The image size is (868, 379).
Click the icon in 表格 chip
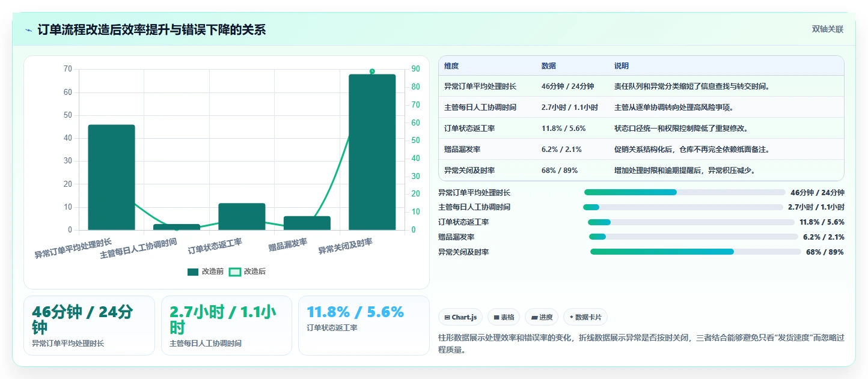point(497,317)
